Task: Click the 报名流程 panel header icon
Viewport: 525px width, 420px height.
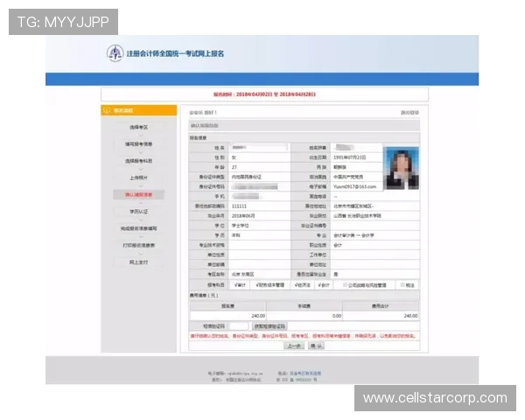Action: click(108, 110)
